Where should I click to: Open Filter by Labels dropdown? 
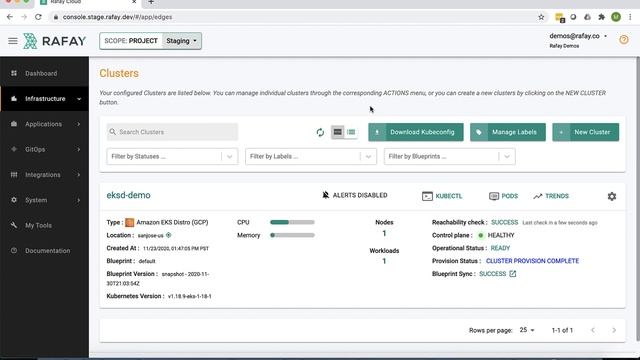(x=311, y=156)
